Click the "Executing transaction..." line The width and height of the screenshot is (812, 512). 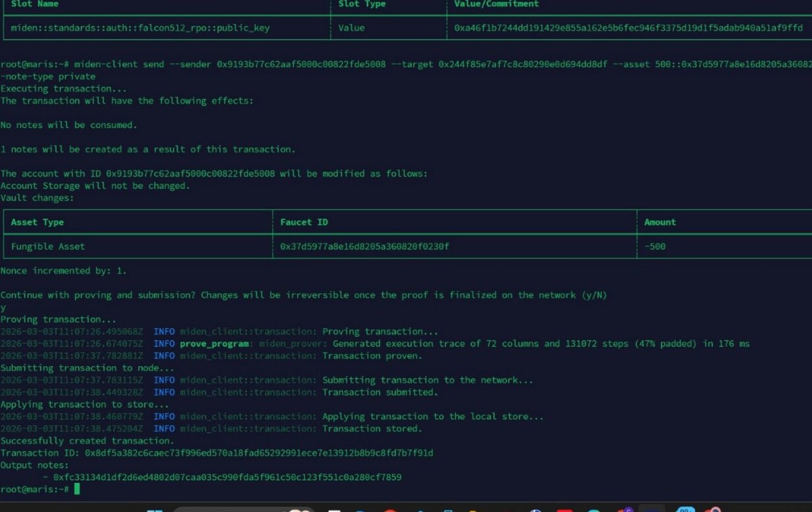point(64,89)
